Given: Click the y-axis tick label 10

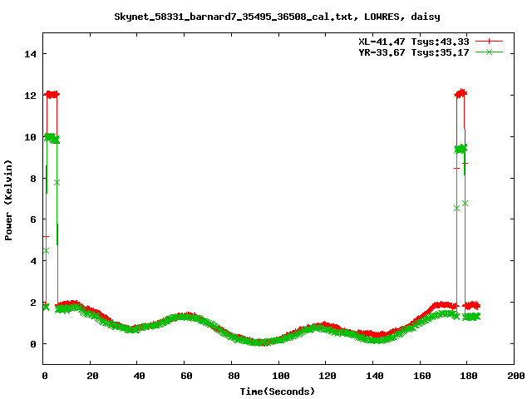Looking at the screenshot, I should coord(30,137).
